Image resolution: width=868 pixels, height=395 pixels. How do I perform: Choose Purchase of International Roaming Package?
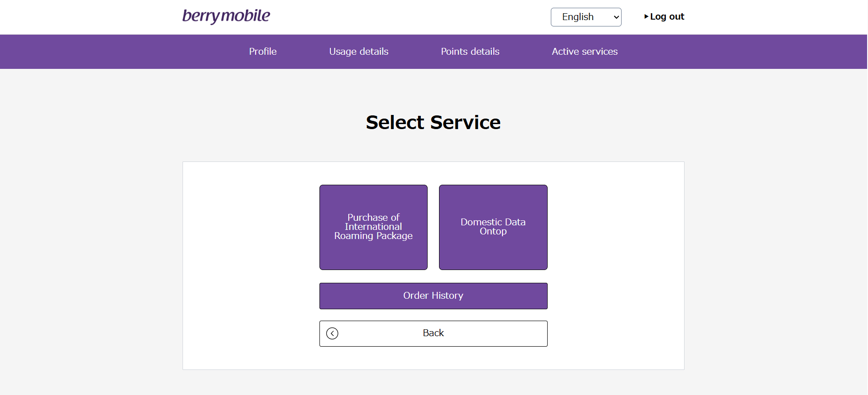point(373,227)
